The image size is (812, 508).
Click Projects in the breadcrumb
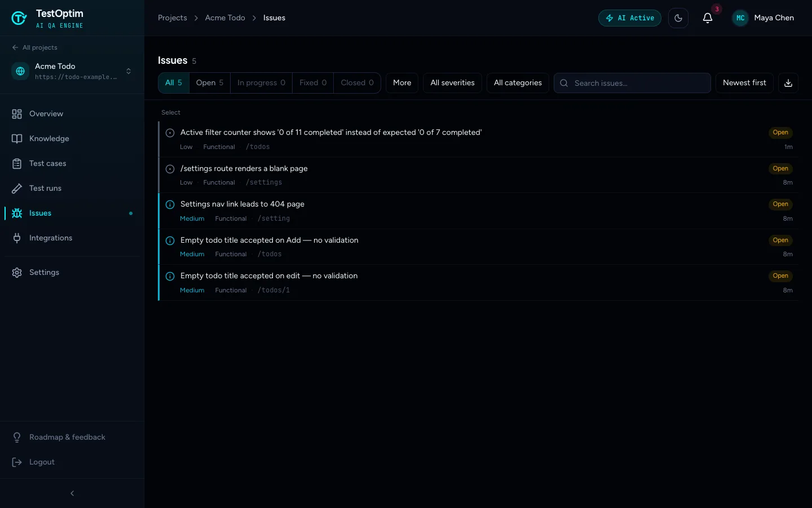click(x=173, y=18)
